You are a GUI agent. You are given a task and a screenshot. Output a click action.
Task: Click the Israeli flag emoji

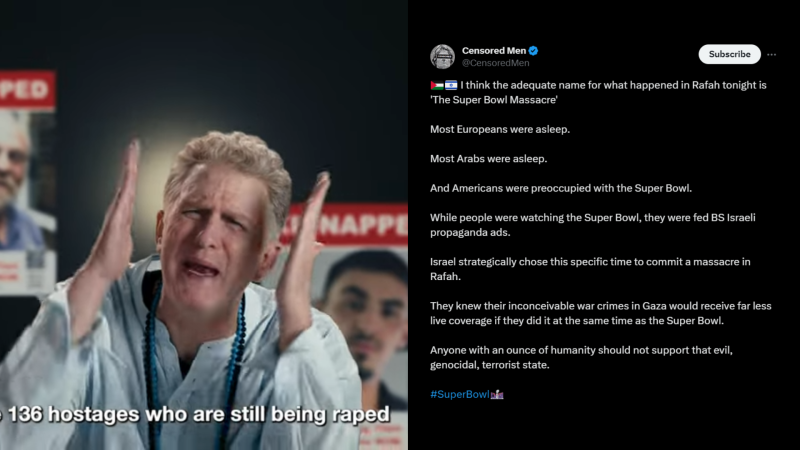(x=451, y=85)
